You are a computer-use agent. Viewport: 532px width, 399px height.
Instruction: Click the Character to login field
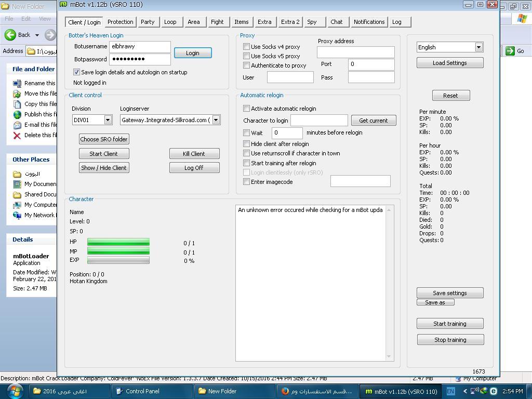pyautogui.click(x=320, y=120)
